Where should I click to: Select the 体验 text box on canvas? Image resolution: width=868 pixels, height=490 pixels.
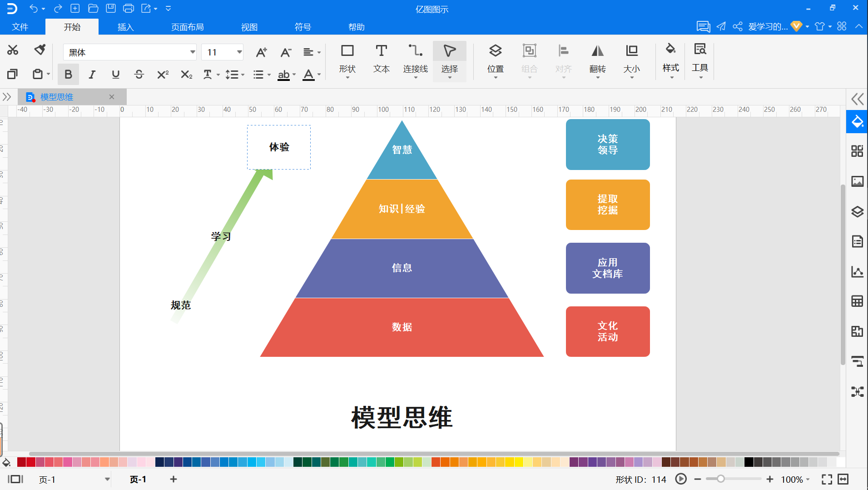(x=279, y=147)
